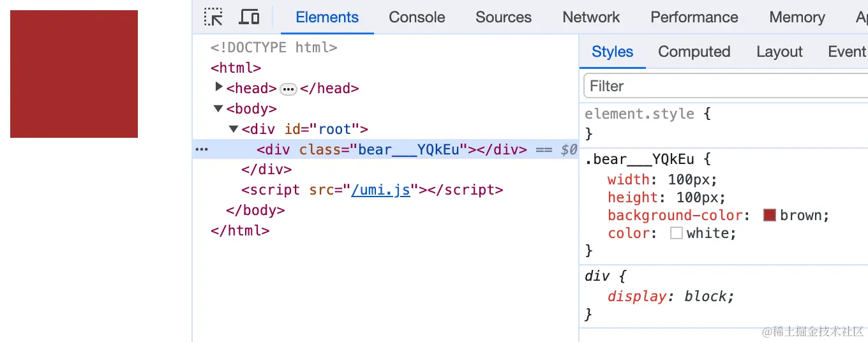This screenshot has height=342, width=868.
Task: Click the brown background-color swatch
Action: pyautogui.click(x=769, y=215)
